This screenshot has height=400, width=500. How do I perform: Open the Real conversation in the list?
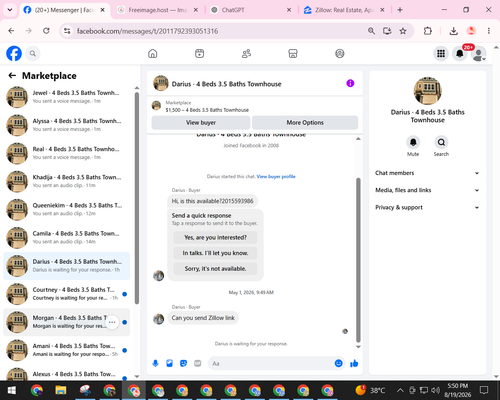[x=67, y=153]
